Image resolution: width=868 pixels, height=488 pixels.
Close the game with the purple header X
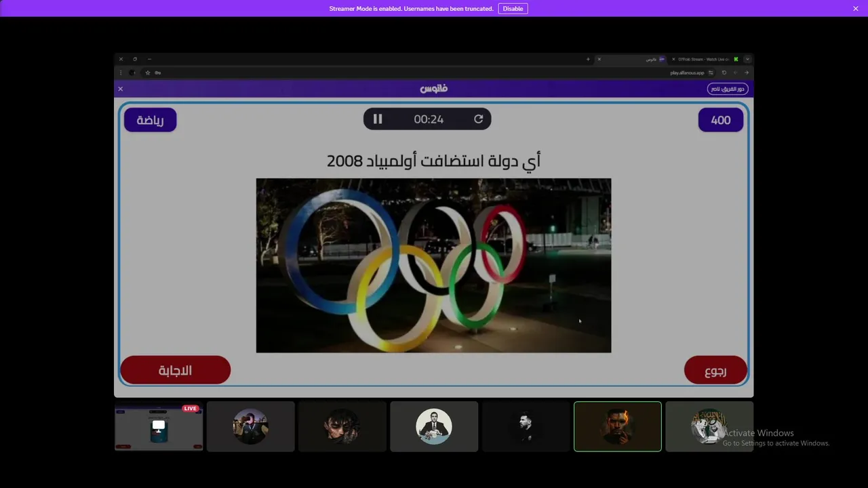121,89
